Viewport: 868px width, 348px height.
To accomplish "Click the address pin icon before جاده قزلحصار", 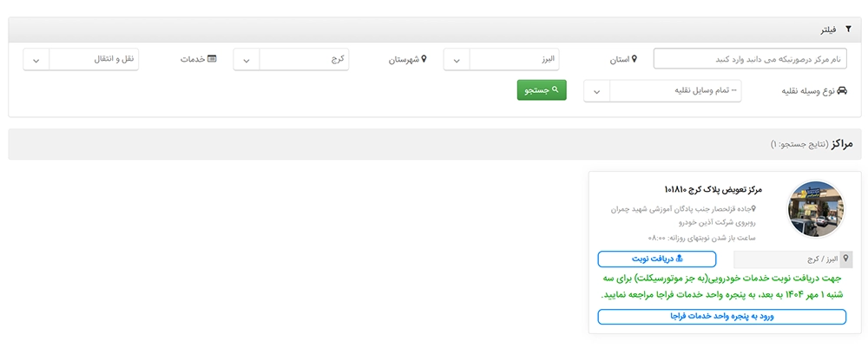I will 753,209.
